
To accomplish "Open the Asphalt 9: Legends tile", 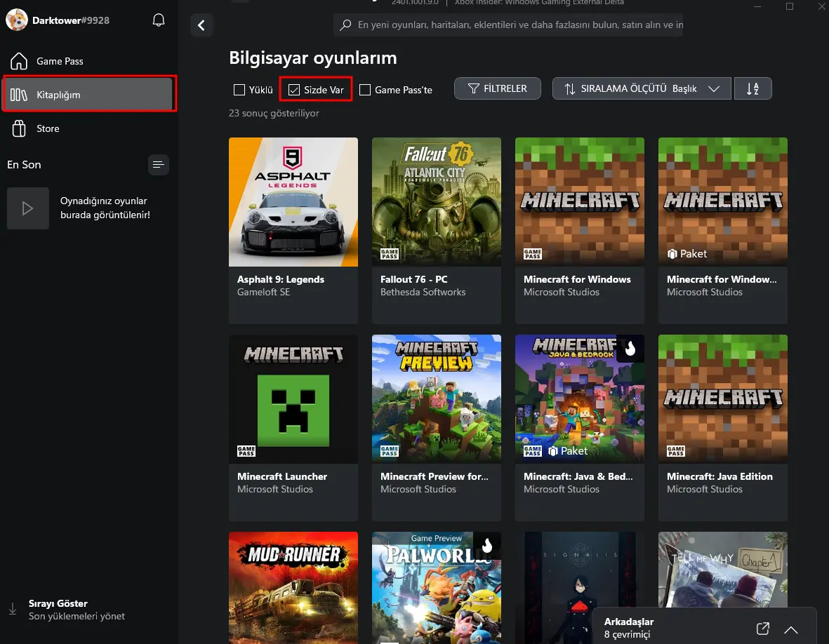I will (x=293, y=230).
